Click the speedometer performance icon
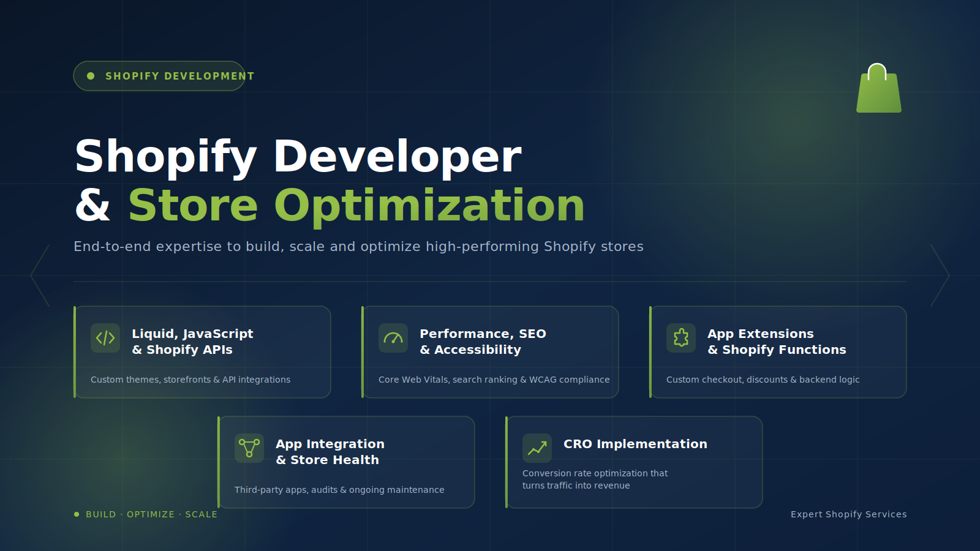 (x=393, y=338)
